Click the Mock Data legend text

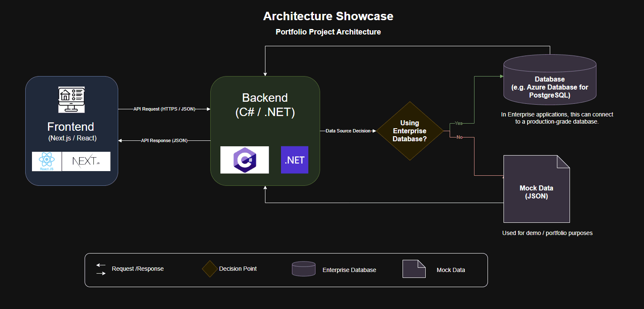tap(451, 270)
